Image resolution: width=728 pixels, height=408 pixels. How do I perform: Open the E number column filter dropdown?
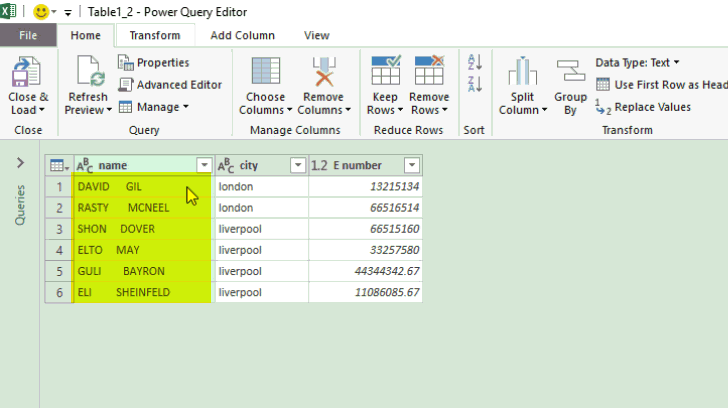412,165
